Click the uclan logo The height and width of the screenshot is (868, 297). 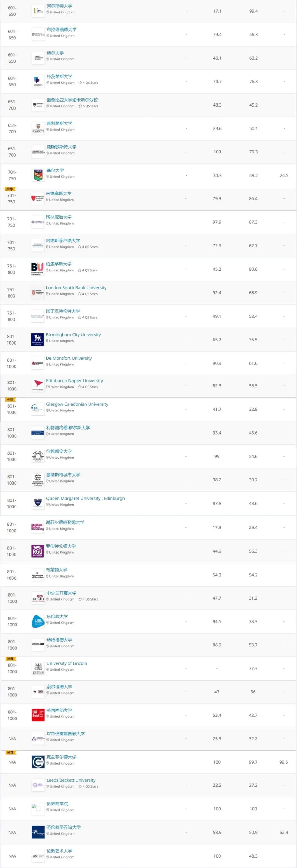tap(38, 598)
